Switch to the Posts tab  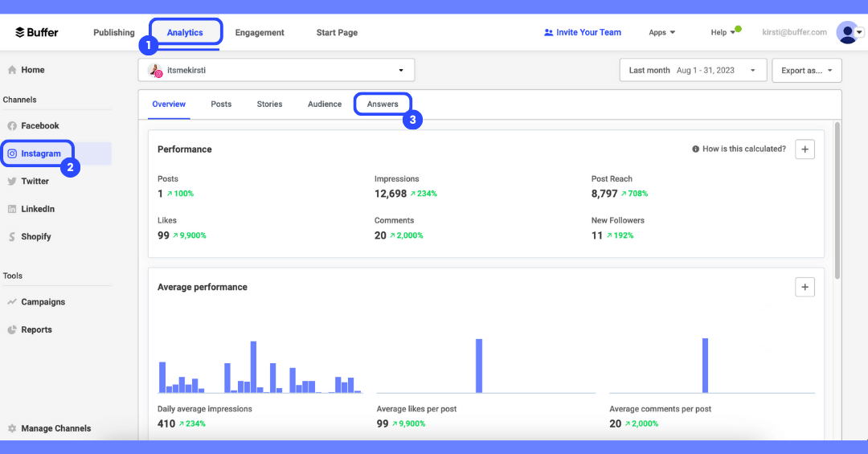(x=221, y=104)
